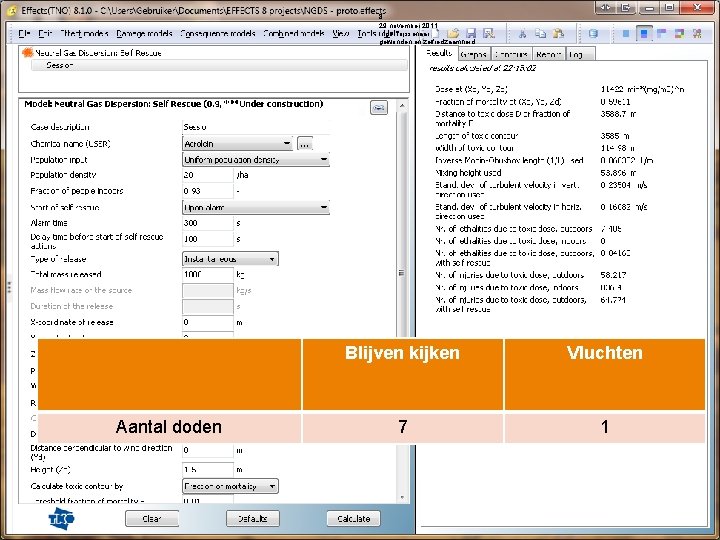Click the Paste clipboard icon

tap(558, 34)
